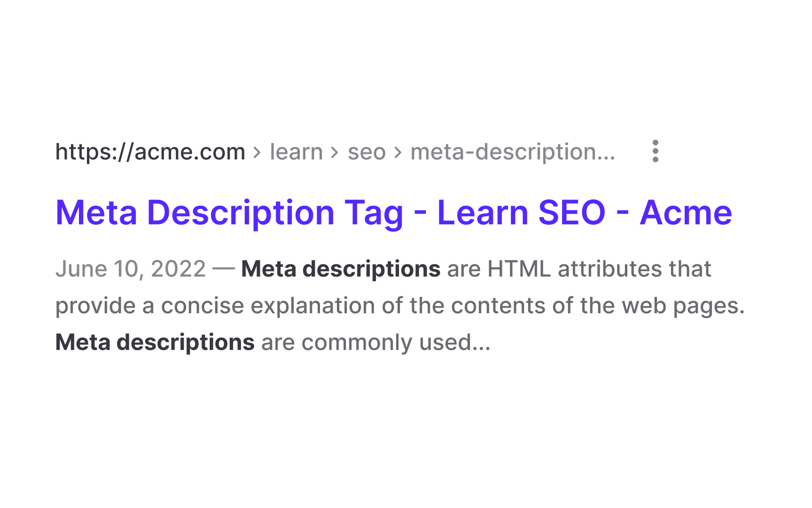Select the "seo" breadcrumb segment
The width and height of the screenshot is (812, 508).
click(367, 152)
